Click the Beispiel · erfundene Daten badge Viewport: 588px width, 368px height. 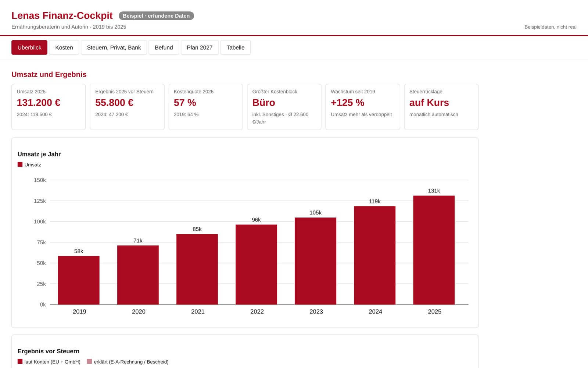point(156,16)
